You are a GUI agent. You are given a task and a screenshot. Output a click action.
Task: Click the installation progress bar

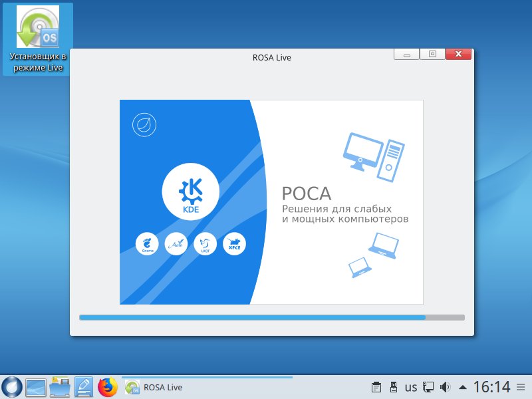[271, 318]
